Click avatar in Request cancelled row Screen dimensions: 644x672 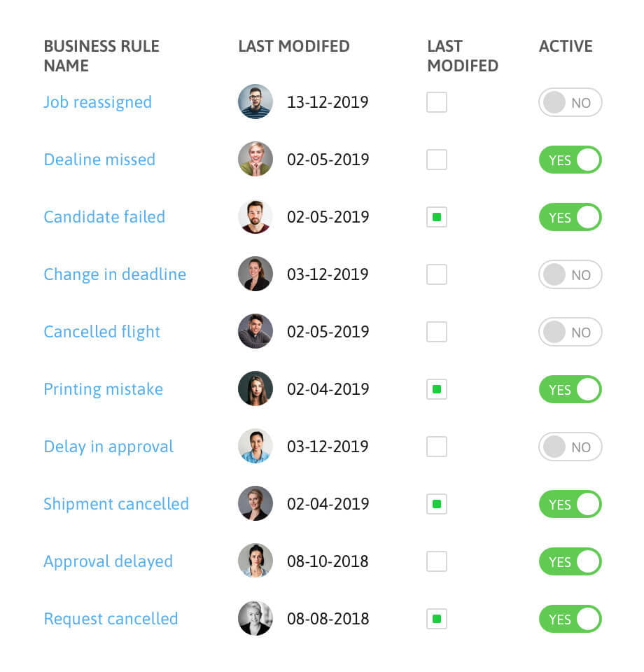[x=255, y=619]
